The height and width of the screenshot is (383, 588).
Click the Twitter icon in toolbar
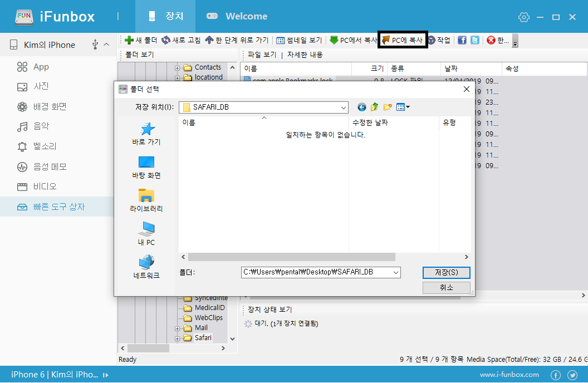(475, 40)
